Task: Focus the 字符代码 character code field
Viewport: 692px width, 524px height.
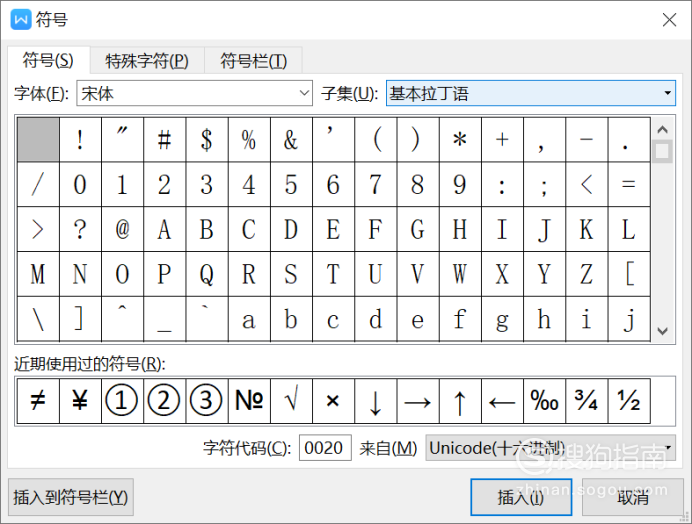Action: (325, 448)
